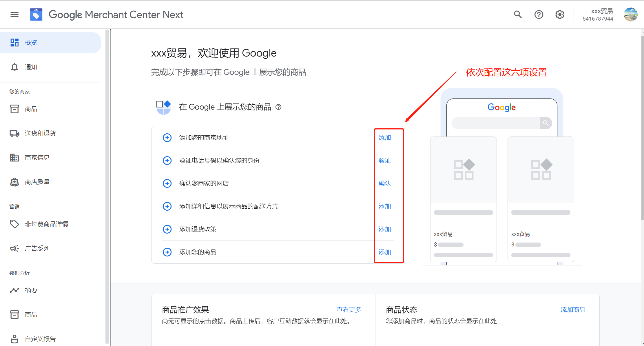644x346 pixels.
Task: Click arrow icon for 确认您商家的网店
Action: point(167,183)
